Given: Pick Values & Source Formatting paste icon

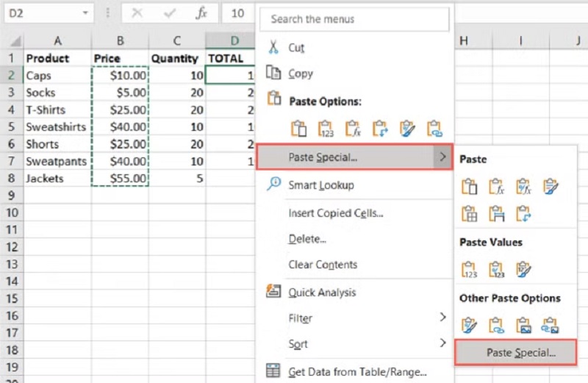Looking at the screenshot, I should coord(523,270).
